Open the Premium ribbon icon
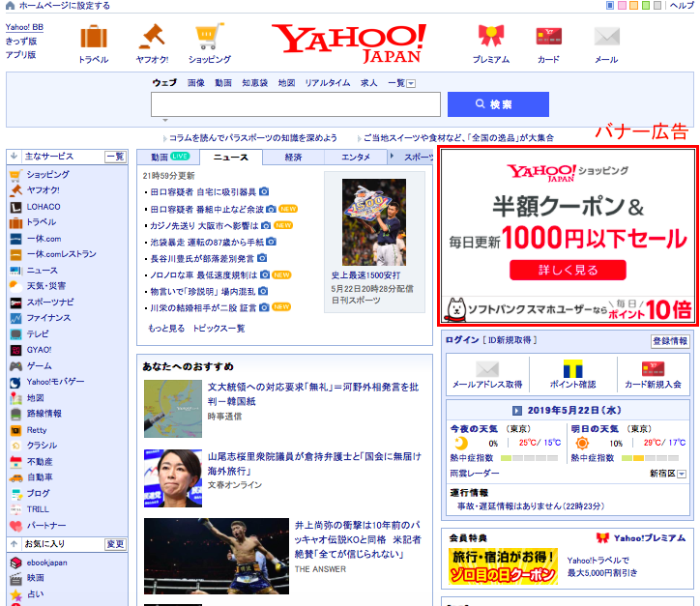This screenshot has height=606, width=700. pyautogui.click(x=491, y=36)
